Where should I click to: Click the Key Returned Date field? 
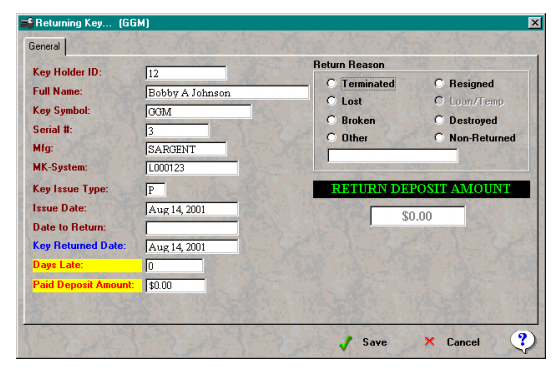192,247
